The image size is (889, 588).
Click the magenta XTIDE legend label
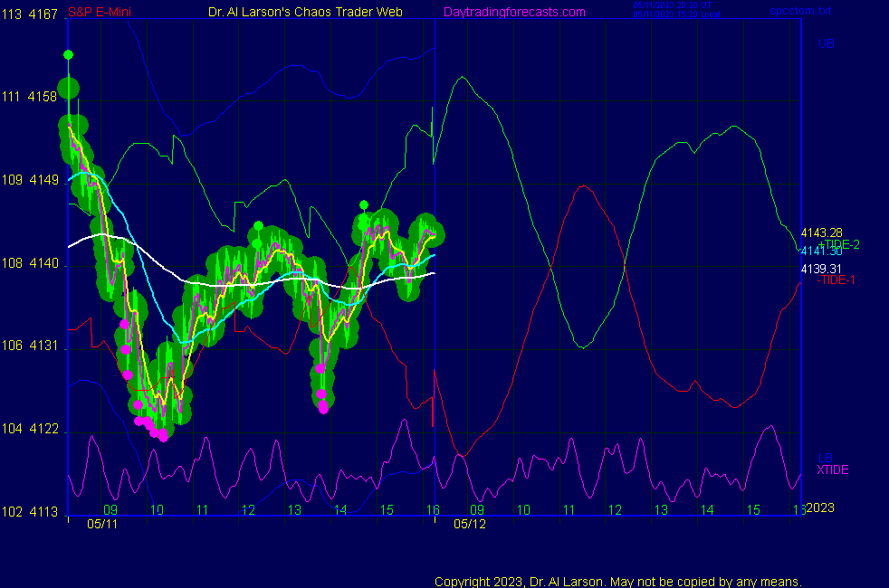pos(833,469)
